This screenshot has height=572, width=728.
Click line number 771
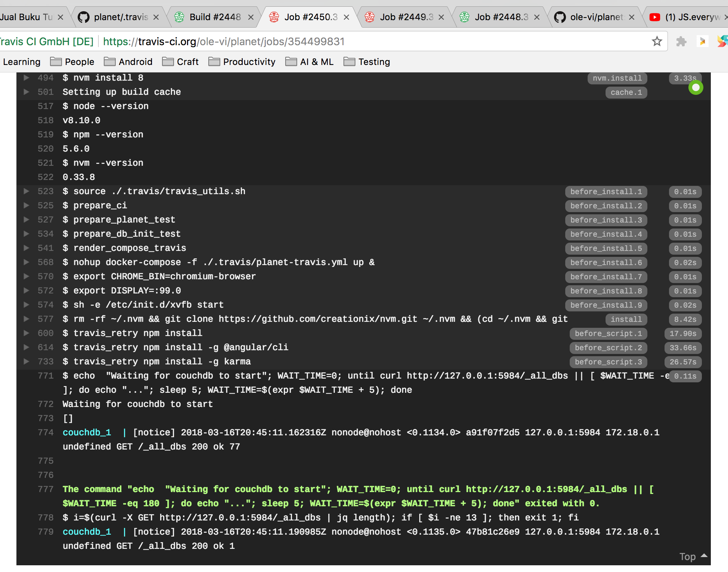[x=46, y=376]
